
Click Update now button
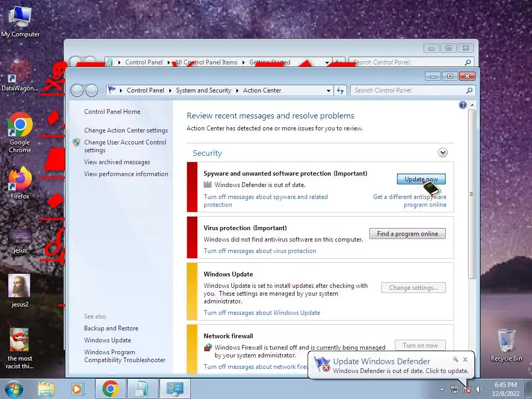click(421, 179)
